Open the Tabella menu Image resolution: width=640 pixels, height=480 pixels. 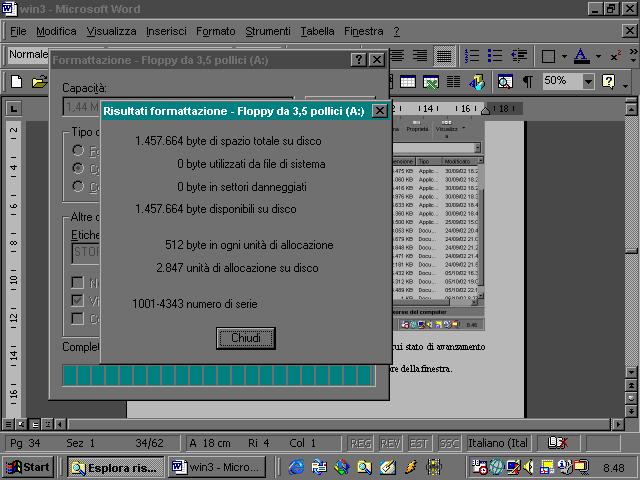[317, 31]
